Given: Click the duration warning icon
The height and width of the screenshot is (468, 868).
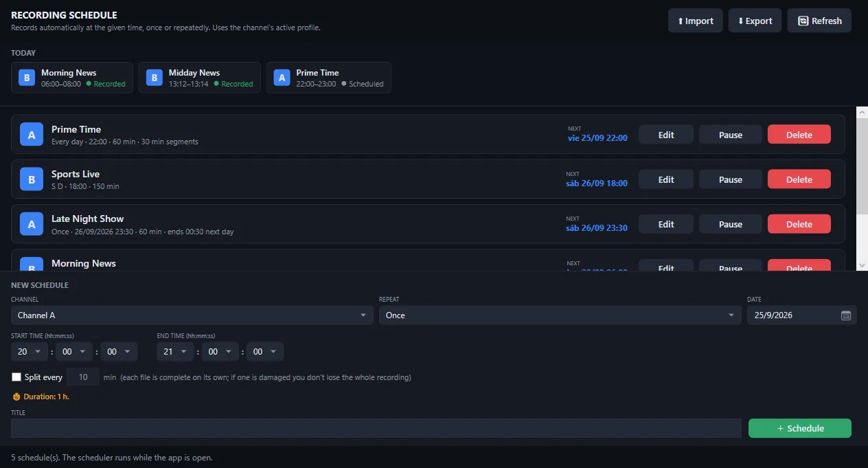Looking at the screenshot, I should (x=16, y=397).
